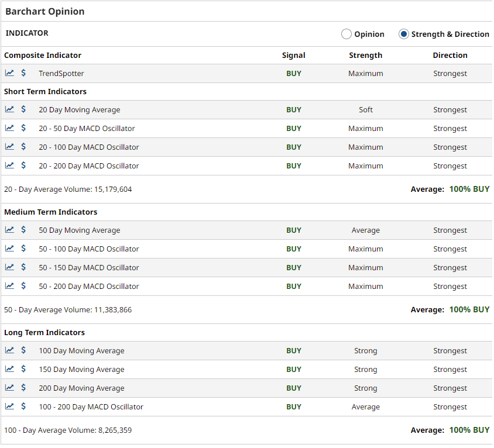Select Strength & Direction radio button
This screenshot has height=448, width=494.
click(404, 34)
